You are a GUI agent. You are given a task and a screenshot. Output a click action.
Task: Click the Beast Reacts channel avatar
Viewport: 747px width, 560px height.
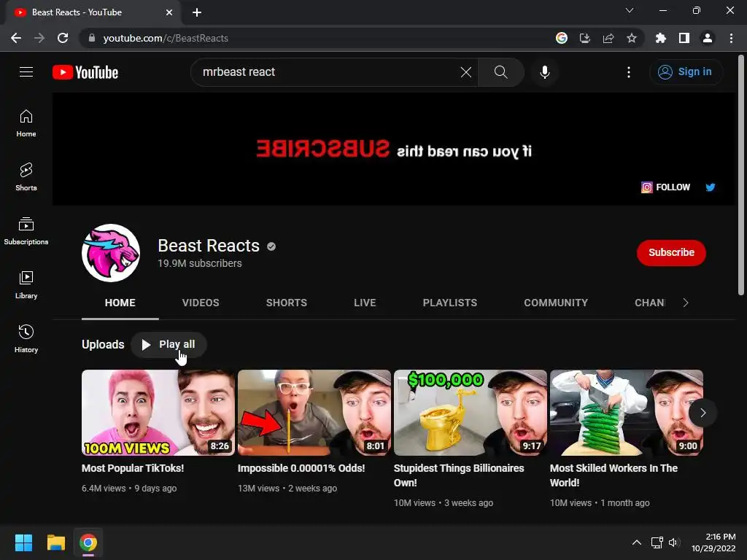[x=111, y=253]
